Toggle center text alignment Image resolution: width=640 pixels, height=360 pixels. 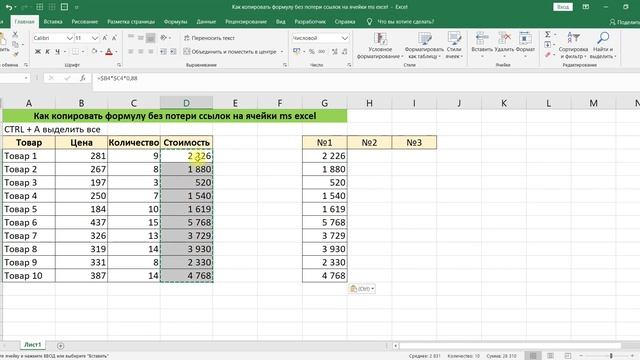coord(141,52)
